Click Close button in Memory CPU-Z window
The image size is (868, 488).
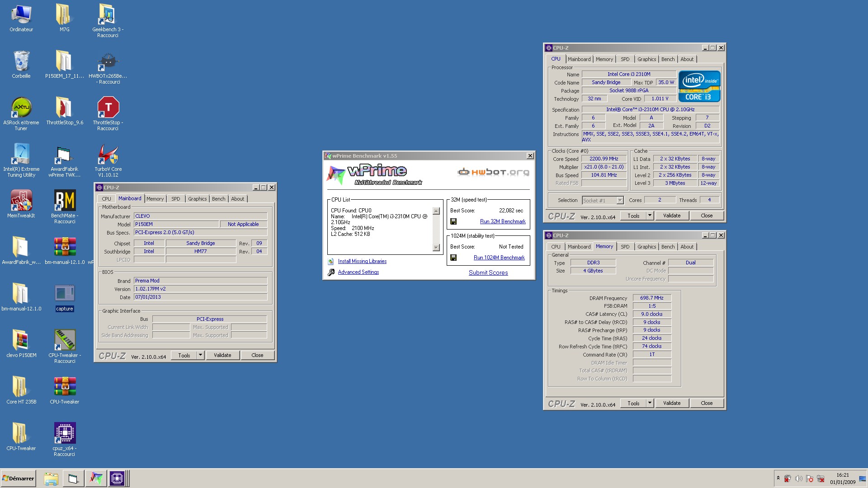[707, 403]
